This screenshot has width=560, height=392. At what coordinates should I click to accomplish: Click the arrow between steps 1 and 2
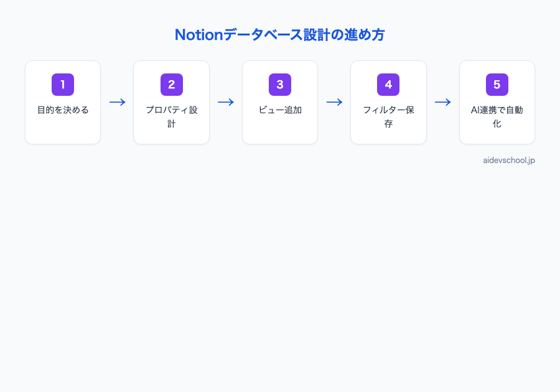pyautogui.click(x=117, y=102)
